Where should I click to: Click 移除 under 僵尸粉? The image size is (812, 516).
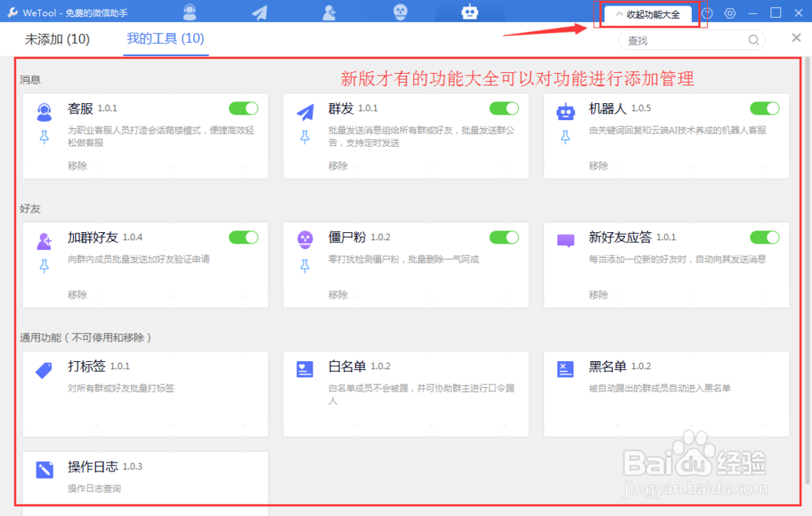pyautogui.click(x=338, y=295)
